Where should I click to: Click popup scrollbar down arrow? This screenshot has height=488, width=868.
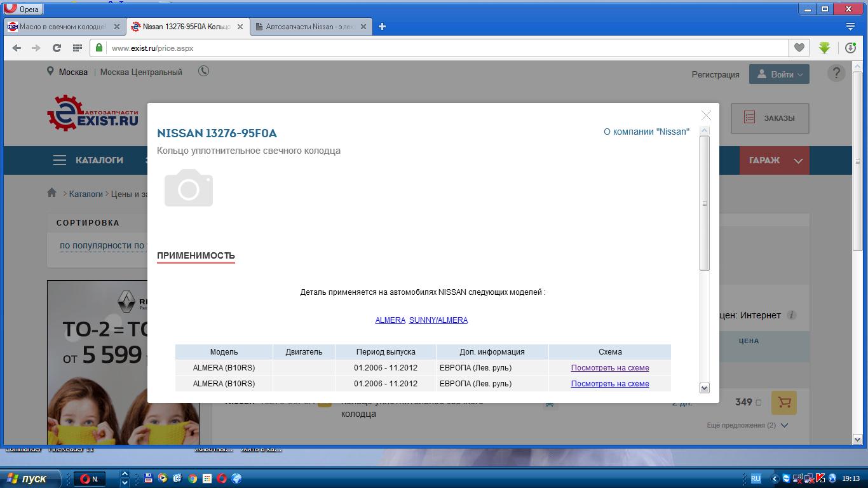click(704, 388)
